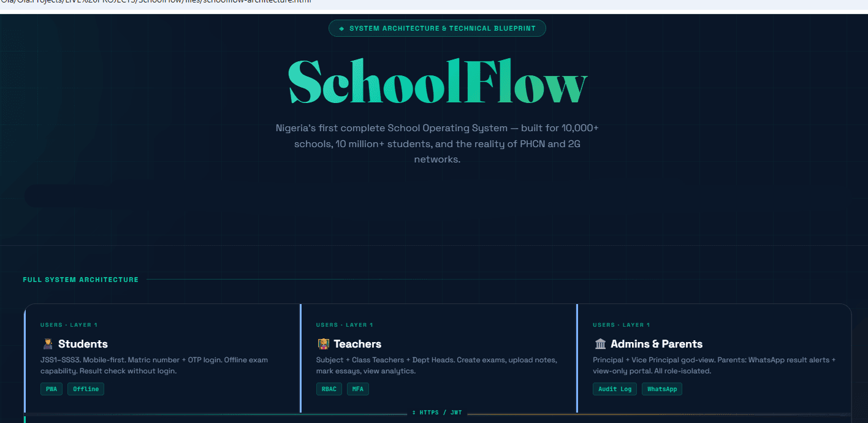Click the Admins description about Principal + Vice Principal
868x423 pixels.
click(714, 365)
